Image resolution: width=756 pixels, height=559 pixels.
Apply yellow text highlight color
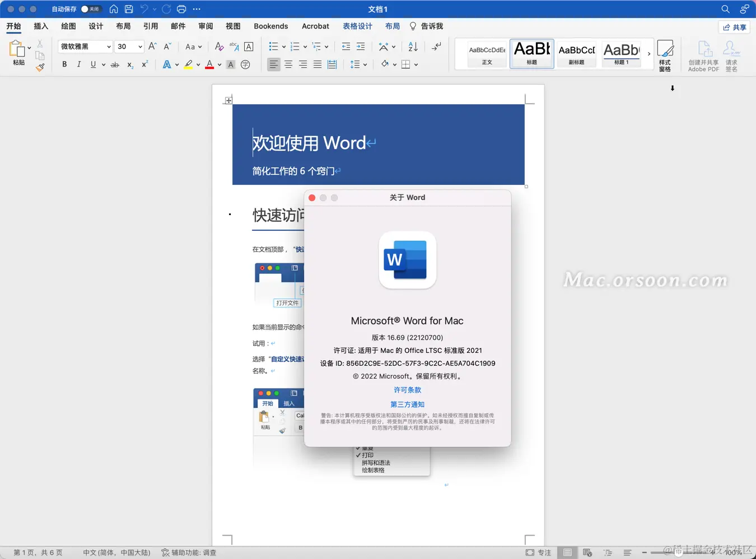[188, 64]
